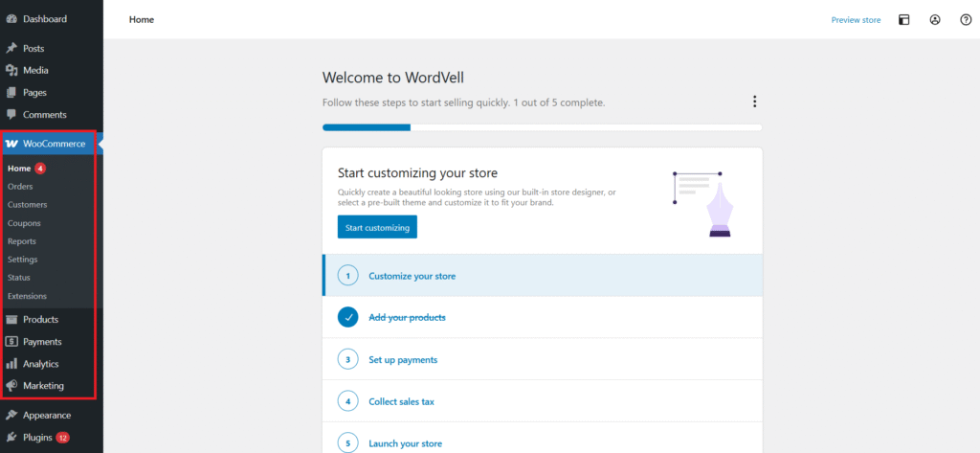
Task: Click the Dashboard gauge icon in sidebar
Action: pos(11,19)
